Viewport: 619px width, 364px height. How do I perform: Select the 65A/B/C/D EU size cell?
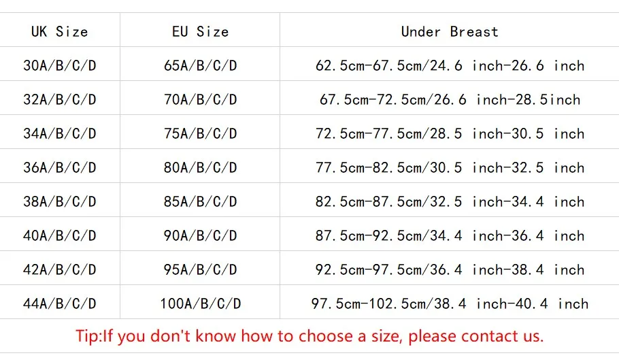pos(200,66)
